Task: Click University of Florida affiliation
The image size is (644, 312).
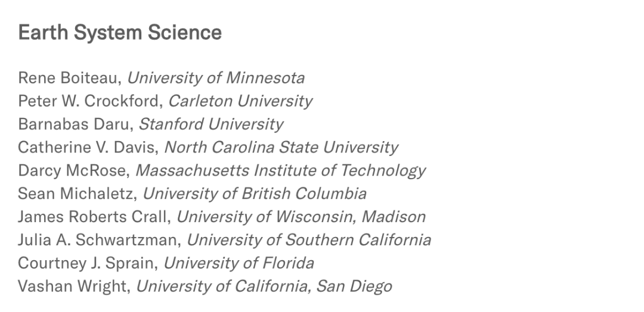Action: 239,263
